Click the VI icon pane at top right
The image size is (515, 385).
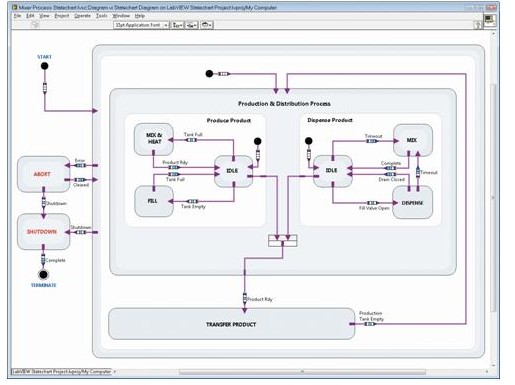point(489,20)
